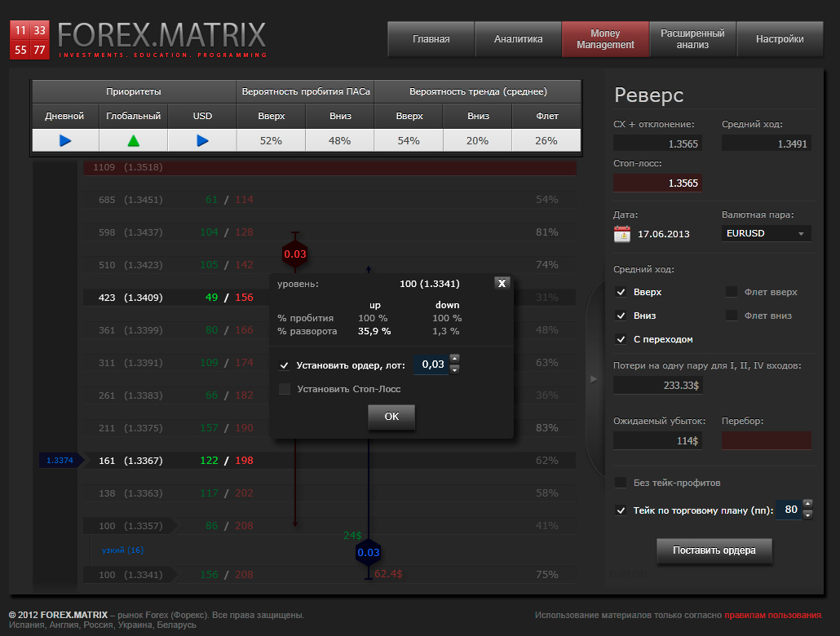Select the top level 1109 (1.3518)
Viewport: 840px width, 636px height.
pos(329,167)
